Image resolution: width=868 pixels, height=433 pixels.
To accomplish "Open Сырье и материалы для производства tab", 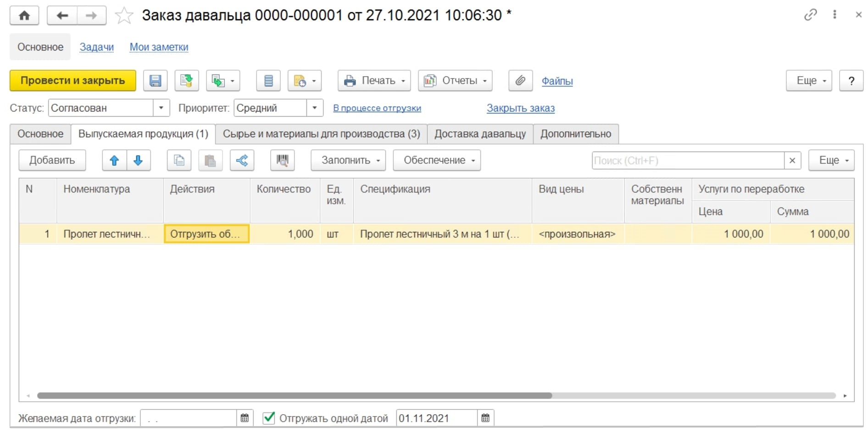I will point(321,134).
